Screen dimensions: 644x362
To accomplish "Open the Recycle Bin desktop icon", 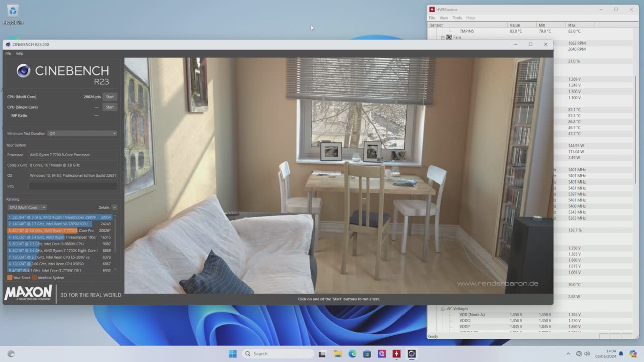I will 13,14.
